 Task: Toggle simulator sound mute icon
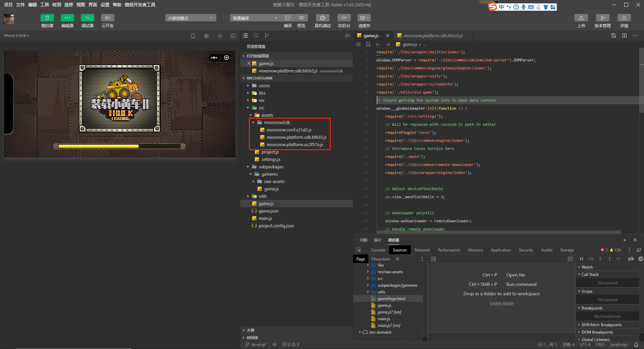[220, 36]
